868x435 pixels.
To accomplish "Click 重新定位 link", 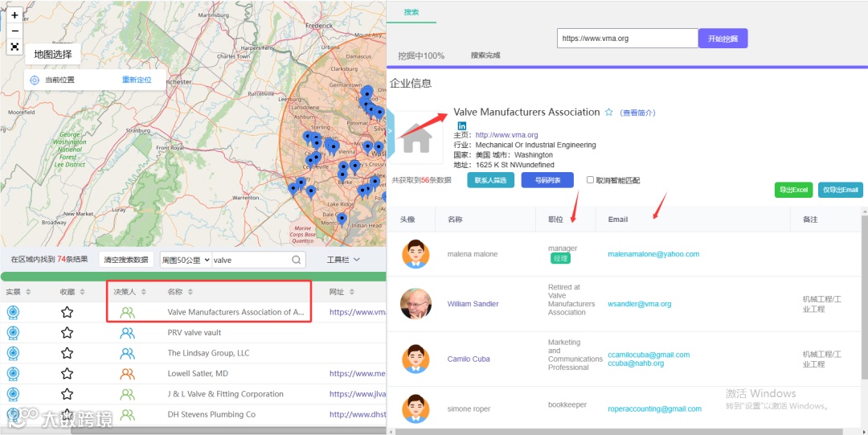I will pos(137,80).
